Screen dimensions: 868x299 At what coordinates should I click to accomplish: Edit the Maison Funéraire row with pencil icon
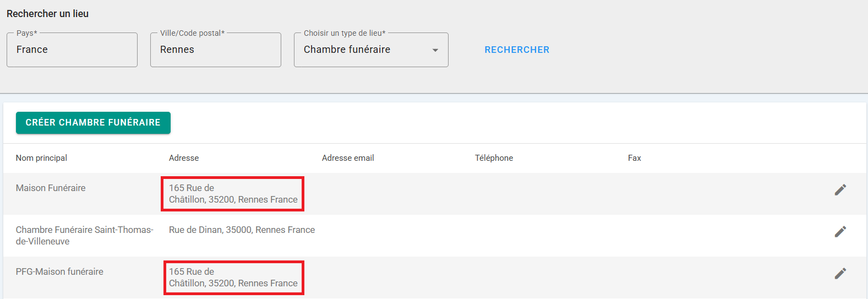pyautogui.click(x=840, y=190)
